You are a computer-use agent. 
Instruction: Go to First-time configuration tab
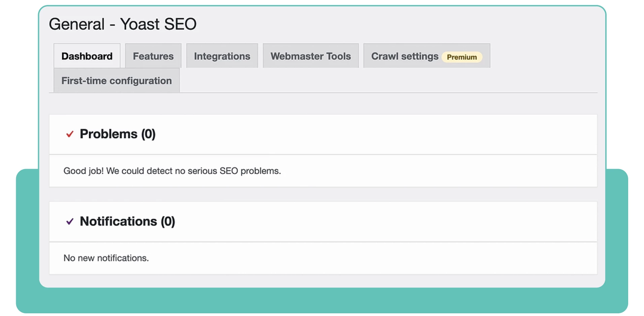click(116, 81)
